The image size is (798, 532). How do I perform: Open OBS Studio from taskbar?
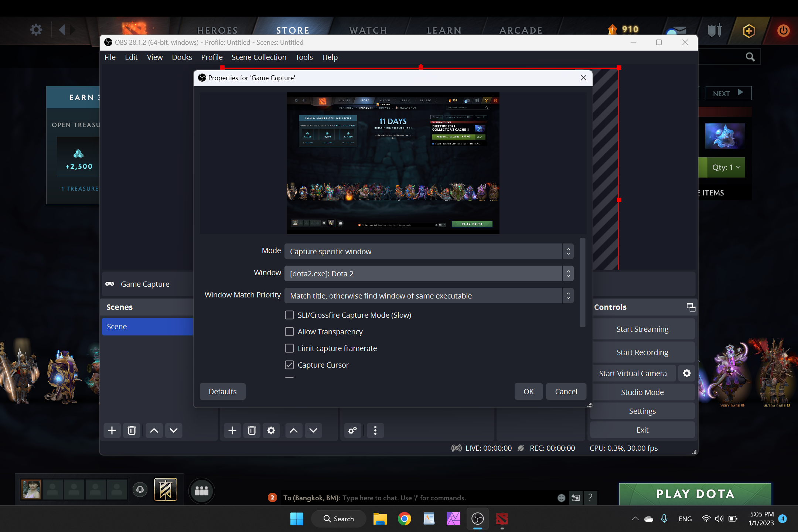tap(478, 519)
